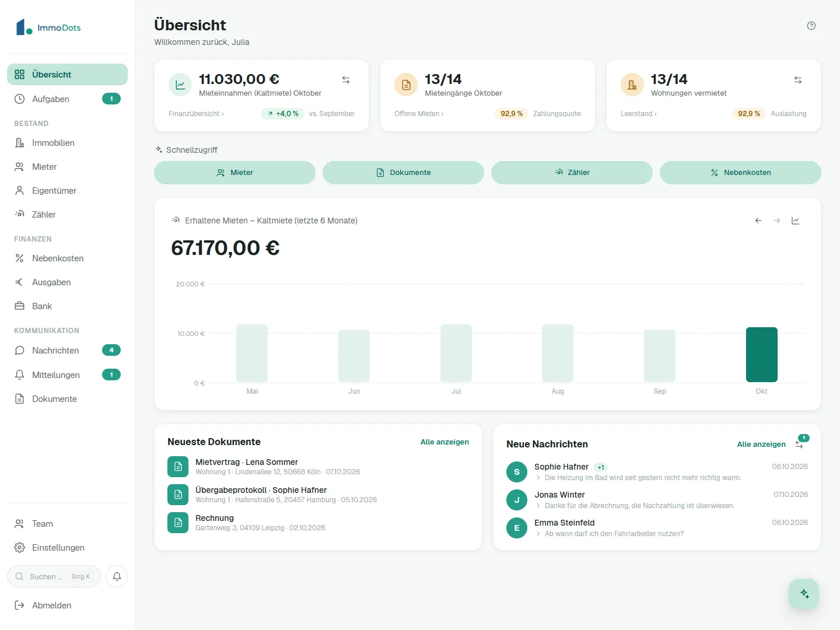The height and width of the screenshot is (630, 840).
Task: Click the ImmoDots logo
Action: tap(48, 27)
